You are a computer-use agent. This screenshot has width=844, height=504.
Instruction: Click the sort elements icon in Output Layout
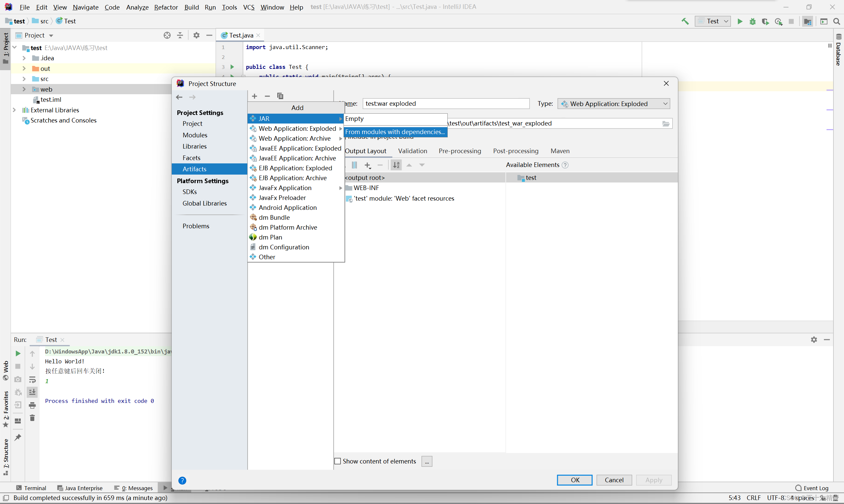[x=396, y=165]
